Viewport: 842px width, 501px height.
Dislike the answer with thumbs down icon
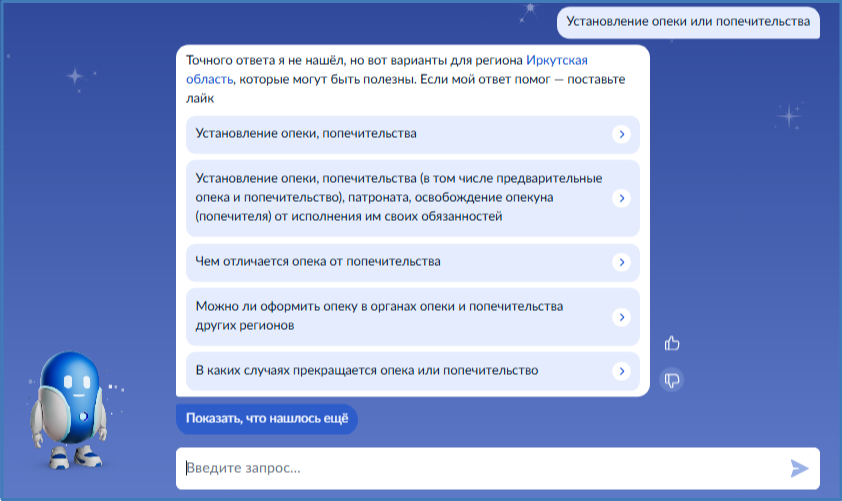coord(672,379)
